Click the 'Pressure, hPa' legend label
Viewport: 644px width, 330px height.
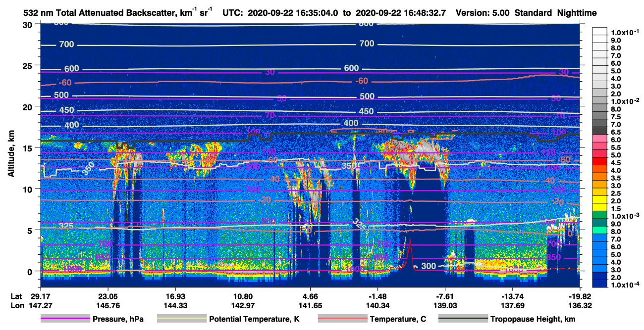click(118, 319)
